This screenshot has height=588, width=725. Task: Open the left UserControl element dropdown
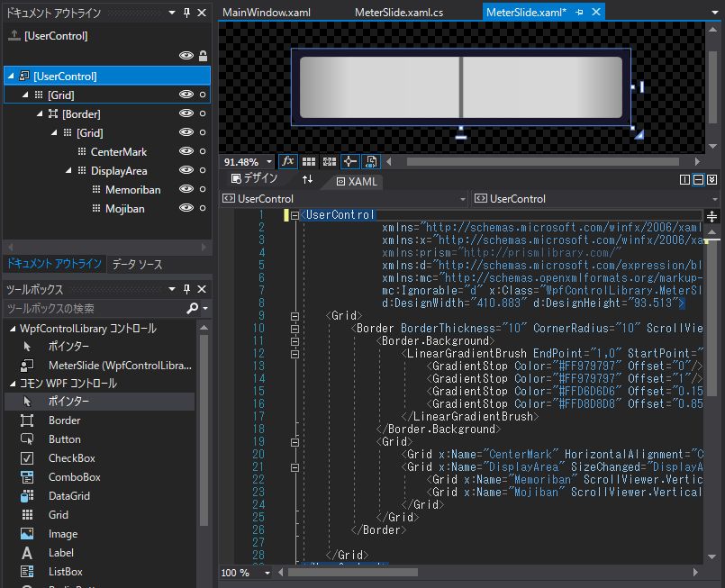pyautogui.click(x=462, y=199)
